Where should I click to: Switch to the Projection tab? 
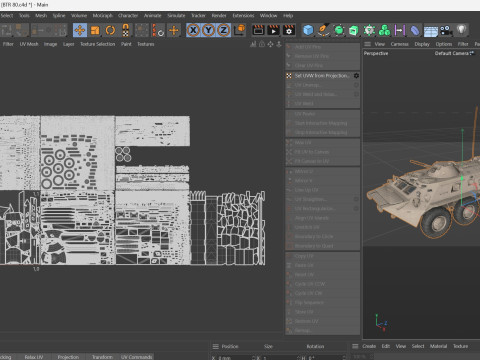click(x=68, y=357)
